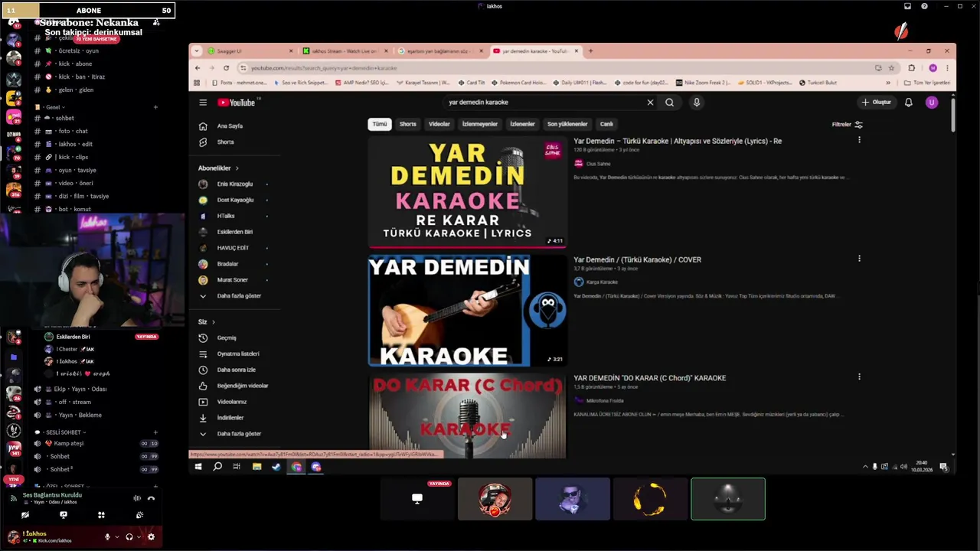
Task: Expand the Abonelikler section arrow
Action: pyautogui.click(x=237, y=168)
